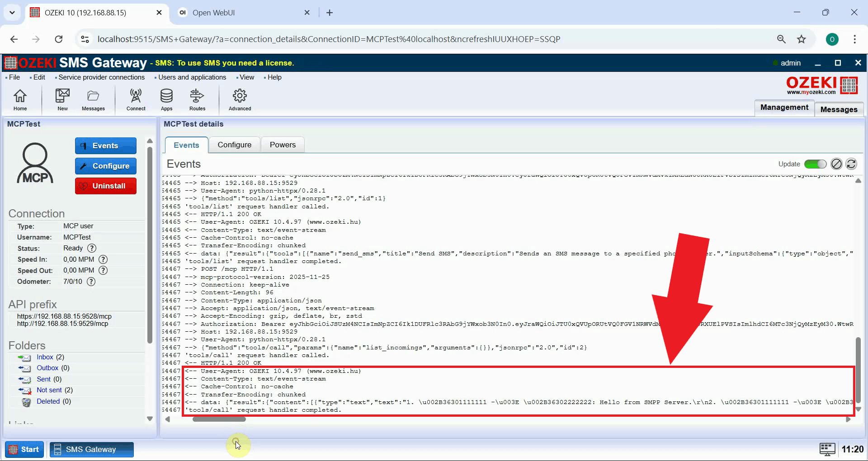Click the MCP user avatar icon
868x461 pixels.
pyautogui.click(x=35, y=163)
